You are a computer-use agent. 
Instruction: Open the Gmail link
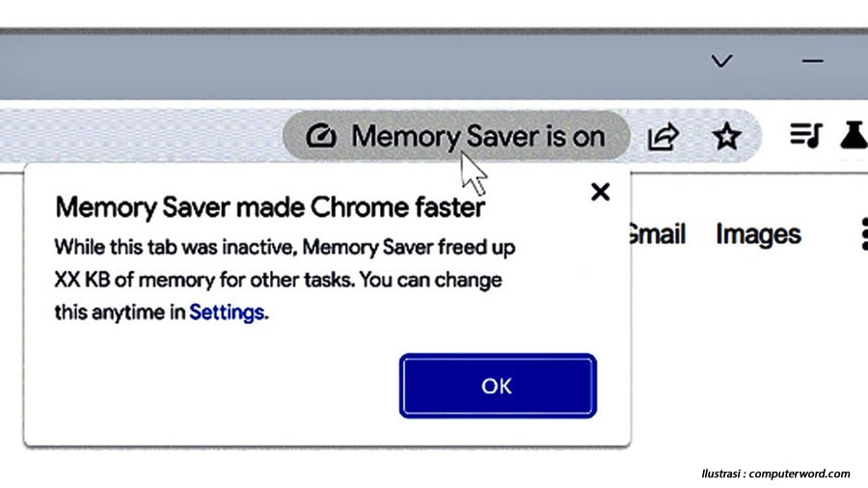coord(658,234)
